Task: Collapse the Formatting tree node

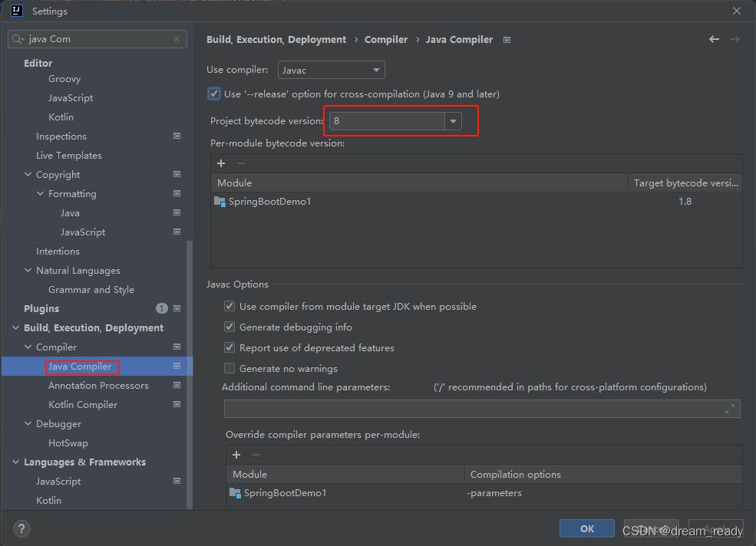Action: click(x=40, y=194)
